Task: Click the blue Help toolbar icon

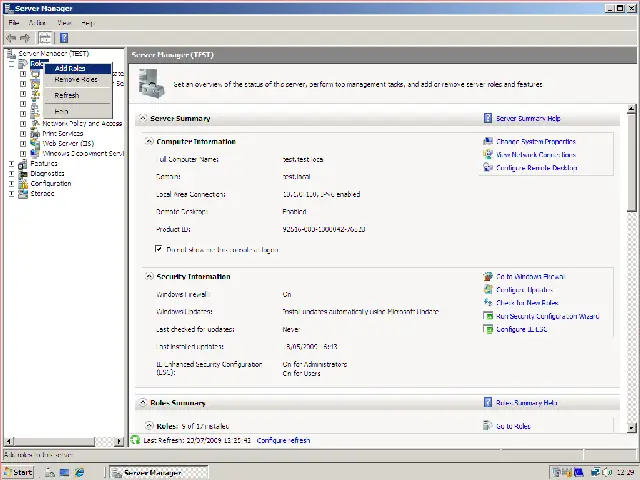Action: [x=64, y=38]
